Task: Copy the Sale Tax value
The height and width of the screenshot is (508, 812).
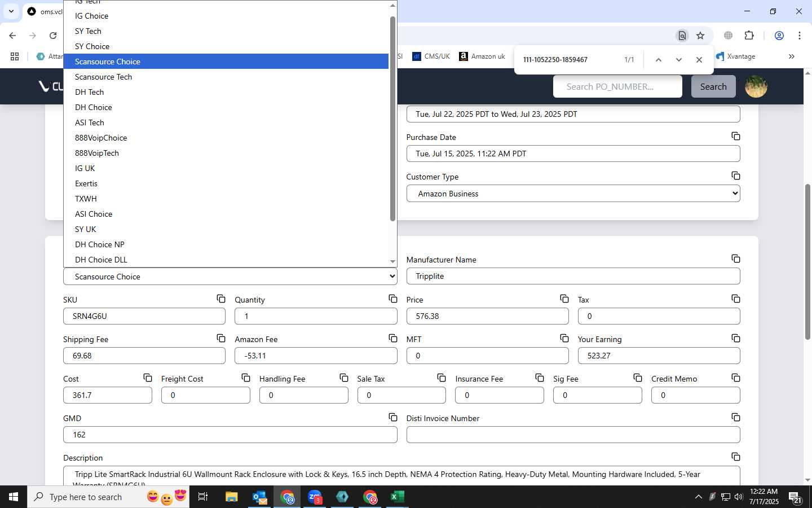Action: click(x=442, y=378)
